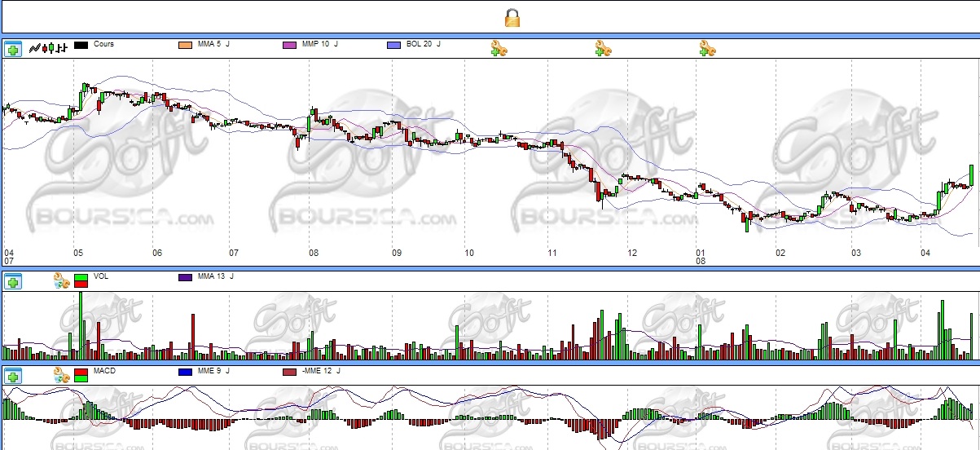Click the blue BOL 20 color swatch
The image size is (980, 450).
coord(393,45)
